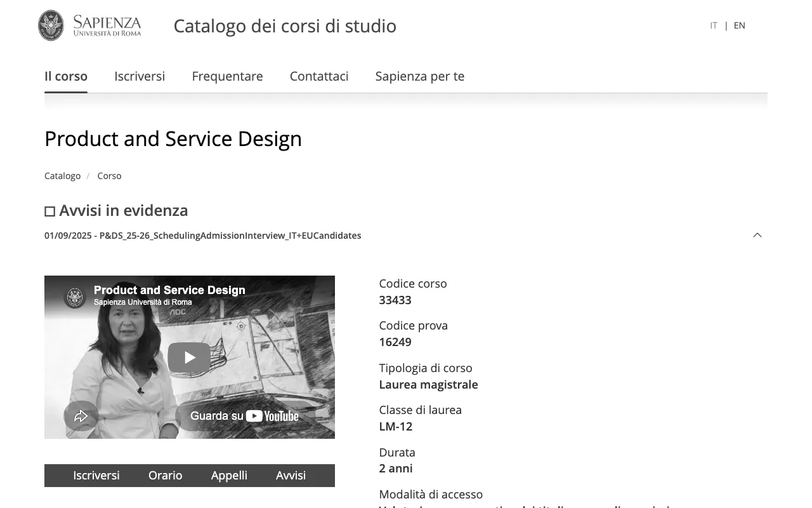This screenshot has height=508, width=812.
Task: Open the Contattaci tab
Action: pos(319,76)
